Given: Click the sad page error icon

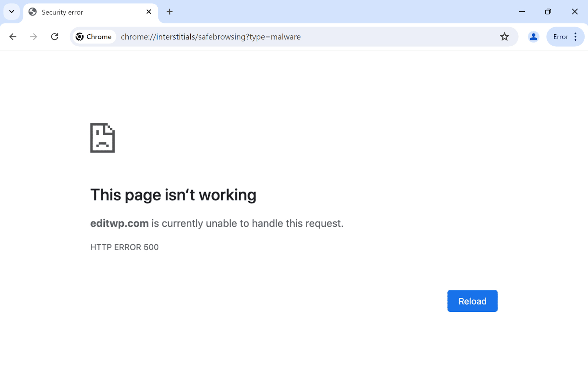Looking at the screenshot, I should point(103,138).
